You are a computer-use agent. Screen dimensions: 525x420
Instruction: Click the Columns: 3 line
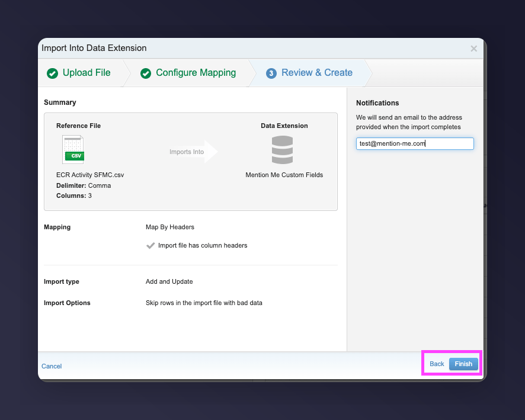[74, 195]
